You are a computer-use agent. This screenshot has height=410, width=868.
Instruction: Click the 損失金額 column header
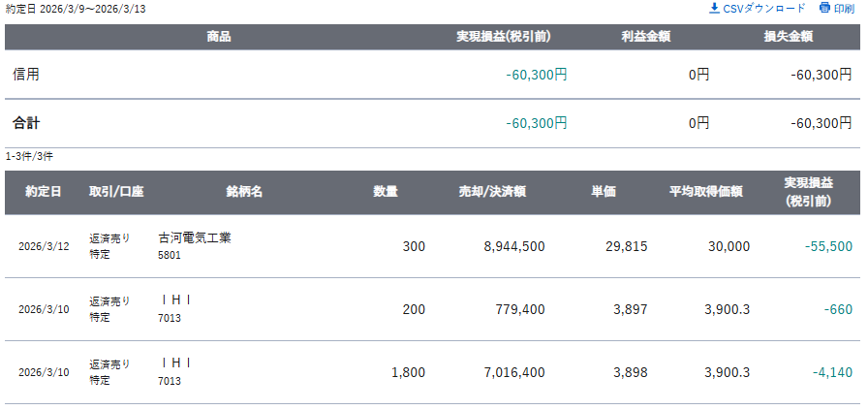[x=788, y=37]
